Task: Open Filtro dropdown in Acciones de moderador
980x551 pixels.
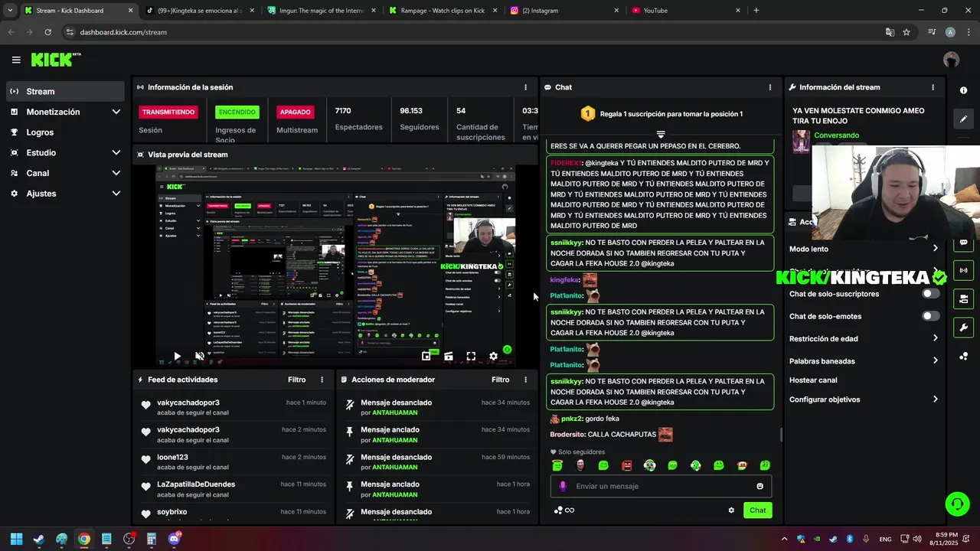Action: (x=500, y=380)
